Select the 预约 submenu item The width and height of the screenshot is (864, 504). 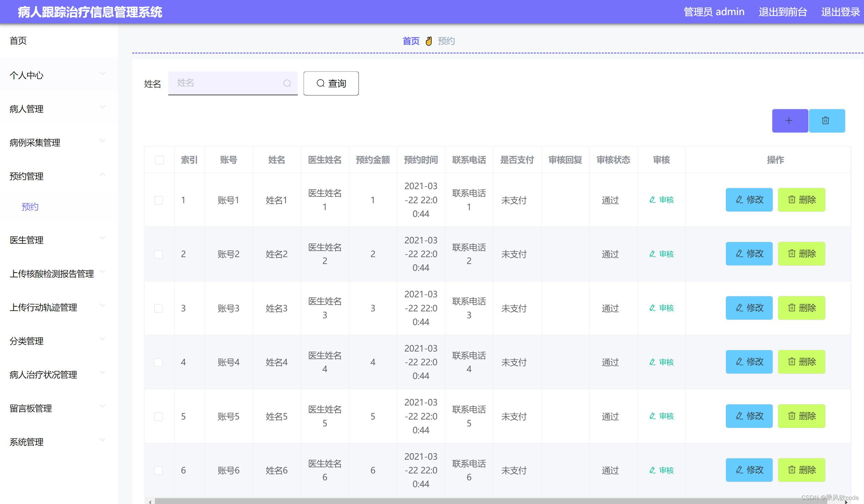click(30, 207)
